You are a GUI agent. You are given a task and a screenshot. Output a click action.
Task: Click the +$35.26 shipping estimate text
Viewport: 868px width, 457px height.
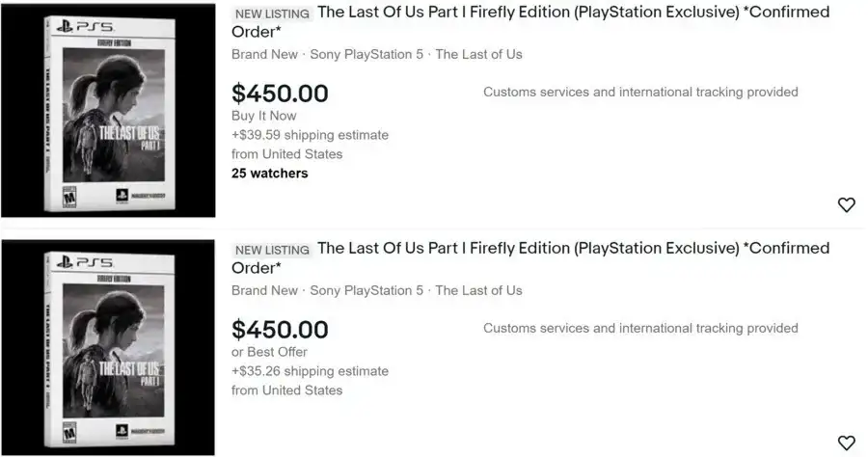click(x=310, y=371)
